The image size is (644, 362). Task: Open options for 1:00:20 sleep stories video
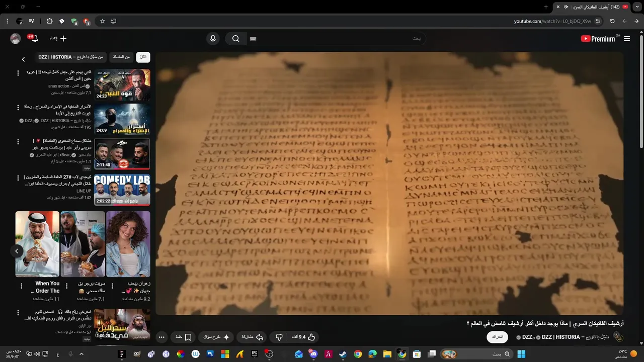click(18, 313)
